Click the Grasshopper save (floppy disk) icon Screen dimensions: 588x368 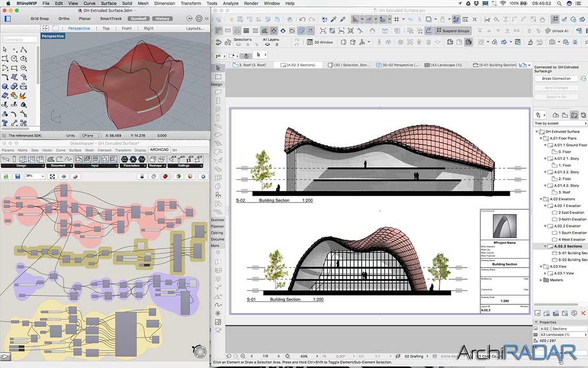click(18, 176)
